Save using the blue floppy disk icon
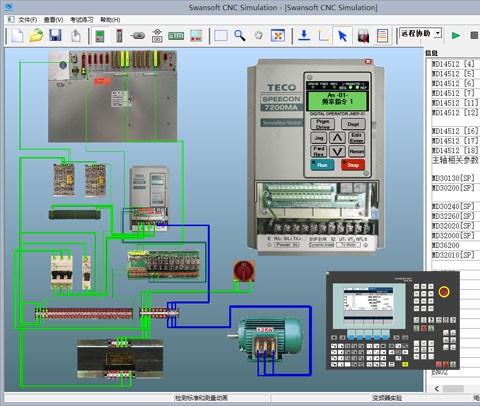Screen dimensions: 480x406 (55, 35)
